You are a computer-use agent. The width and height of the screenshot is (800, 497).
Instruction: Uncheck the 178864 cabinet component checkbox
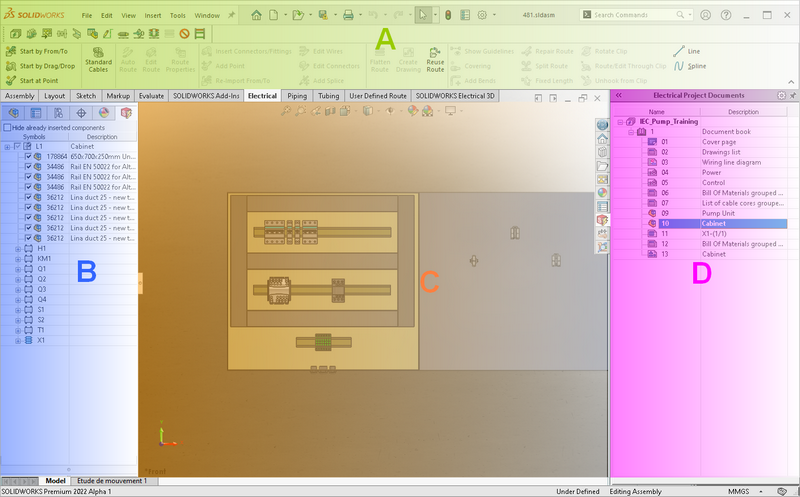[29, 157]
